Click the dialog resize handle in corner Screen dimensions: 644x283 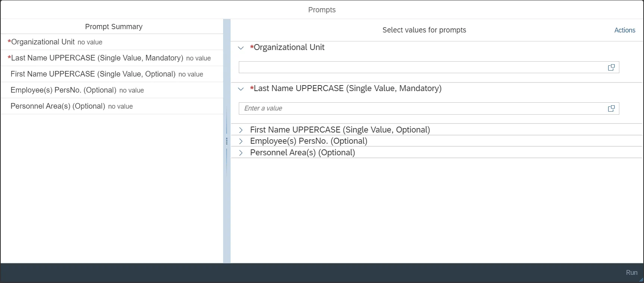(x=641, y=280)
